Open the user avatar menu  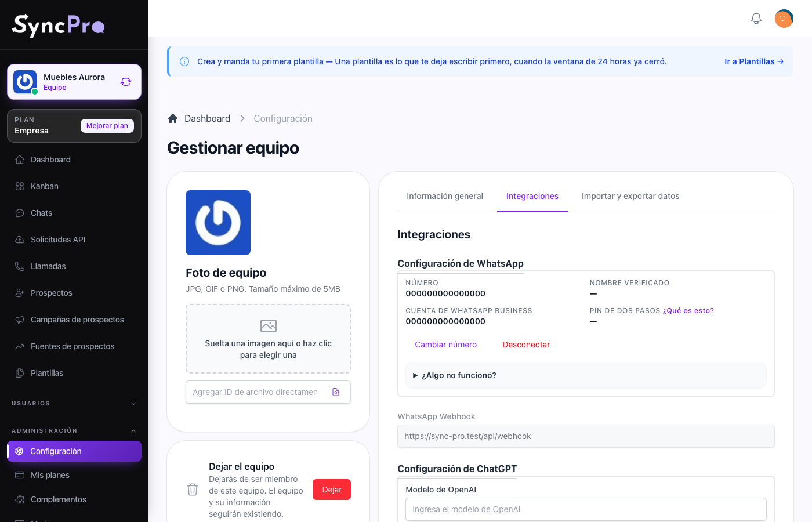784,19
